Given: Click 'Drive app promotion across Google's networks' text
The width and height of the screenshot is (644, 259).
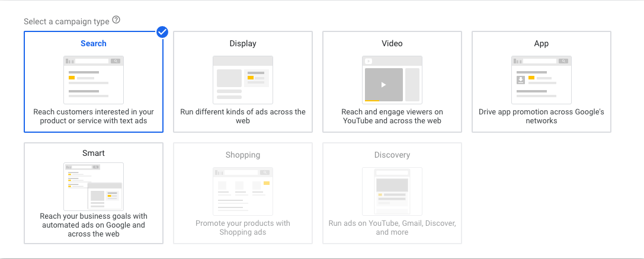Looking at the screenshot, I should (x=542, y=116).
